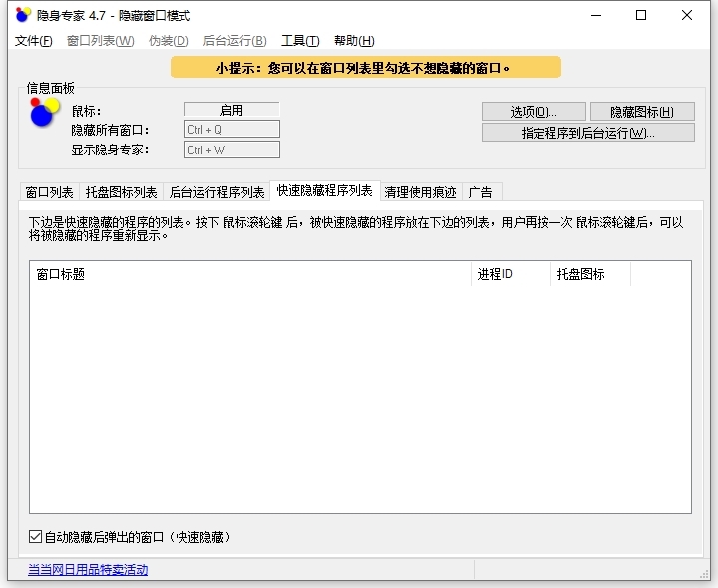Switch to the 托盘图标列表 tab
Image resolution: width=718 pixels, height=588 pixels.
pos(121,192)
